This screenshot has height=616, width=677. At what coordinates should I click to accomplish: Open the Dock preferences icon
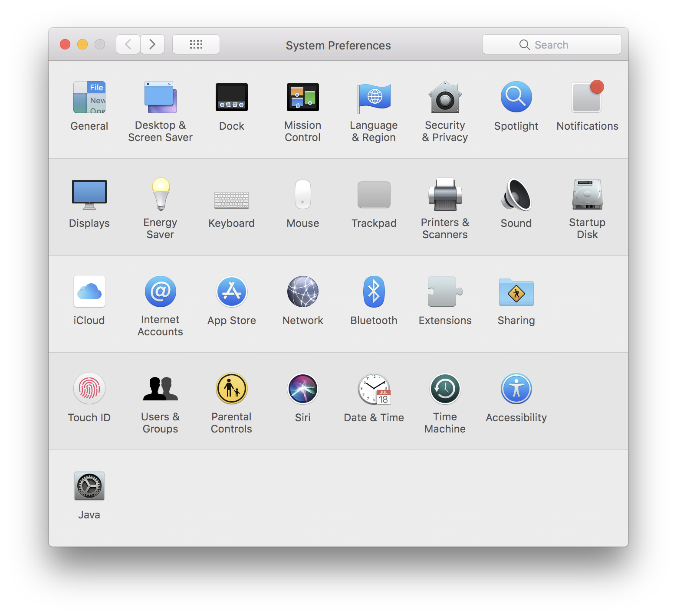click(x=232, y=97)
